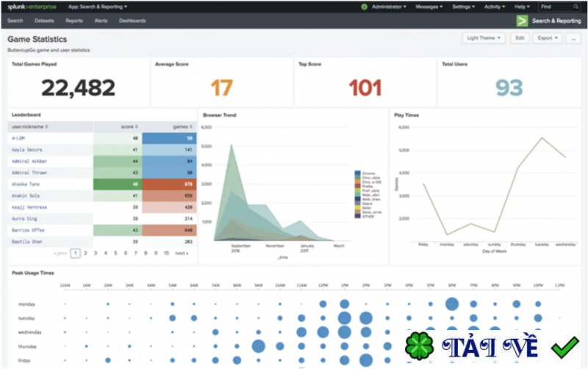This screenshot has height=369, width=588.
Task: Toggle OTHER series in Browser Trend legend
Action: click(x=364, y=216)
